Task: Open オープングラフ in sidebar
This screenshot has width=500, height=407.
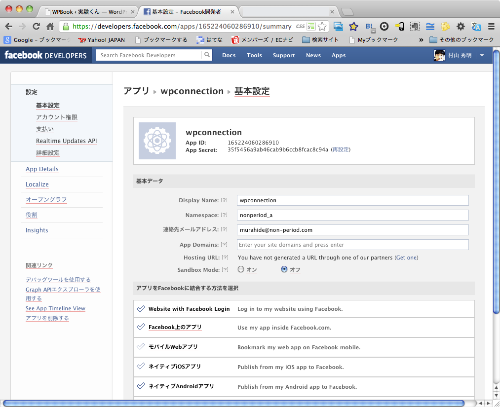Action: tap(46, 199)
